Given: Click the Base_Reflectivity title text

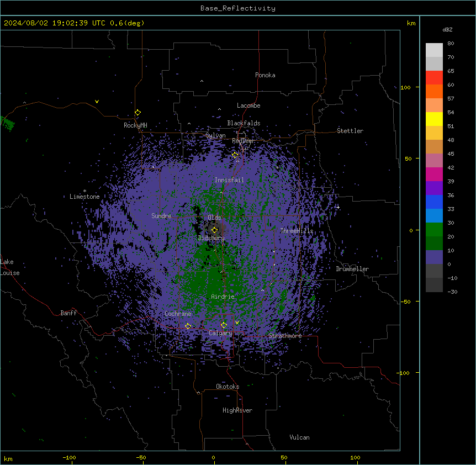Looking at the screenshot, I should [238, 8].
